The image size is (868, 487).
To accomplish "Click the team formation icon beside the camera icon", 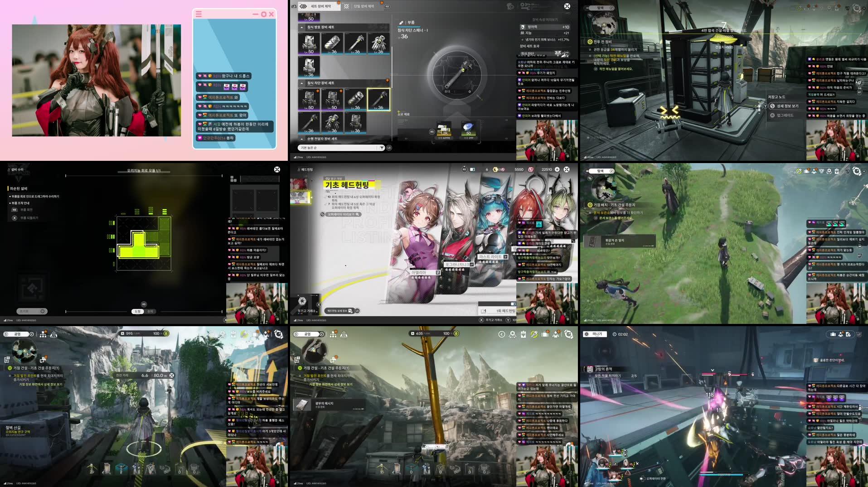I will (841, 333).
